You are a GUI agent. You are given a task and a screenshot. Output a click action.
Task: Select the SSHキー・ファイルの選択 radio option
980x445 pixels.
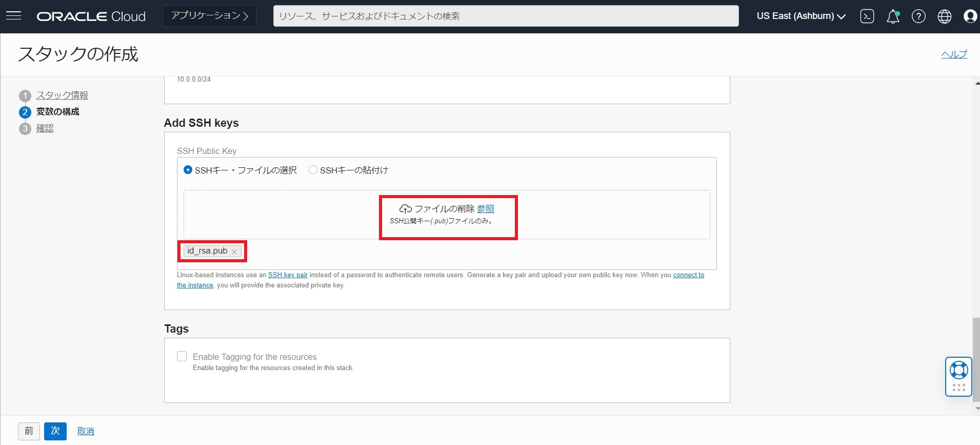coord(188,170)
